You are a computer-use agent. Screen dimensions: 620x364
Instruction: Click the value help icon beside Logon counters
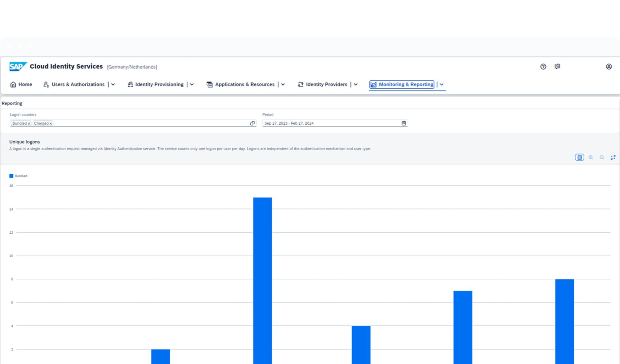click(253, 123)
